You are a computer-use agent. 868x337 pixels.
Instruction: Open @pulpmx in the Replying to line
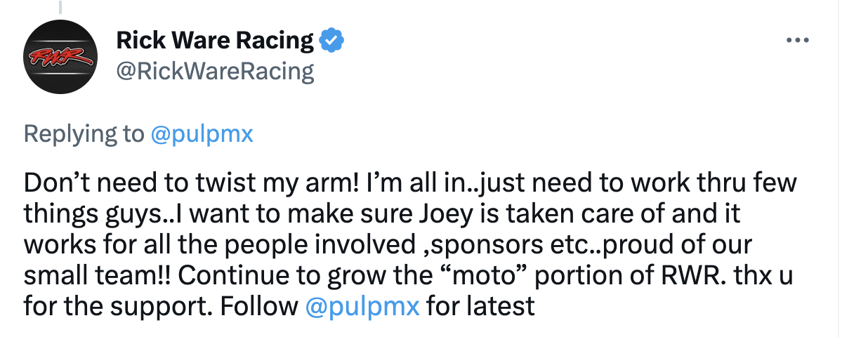pos(202,133)
